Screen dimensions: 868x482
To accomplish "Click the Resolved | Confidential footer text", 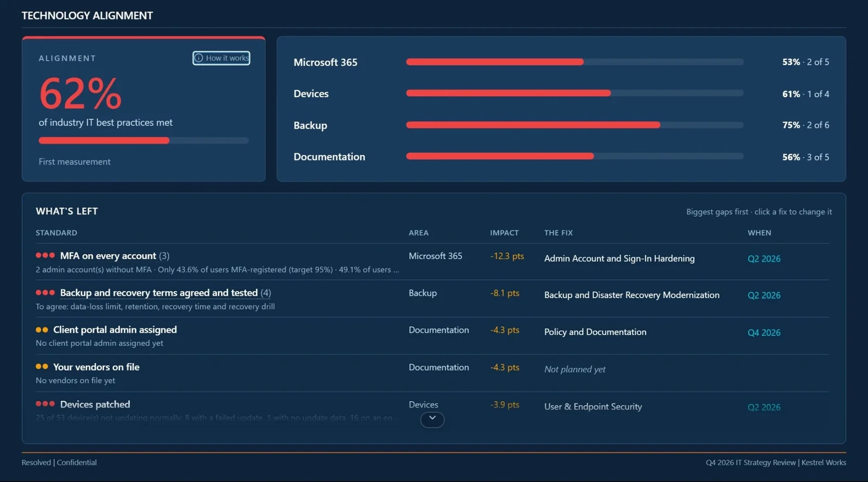I will pyautogui.click(x=59, y=462).
